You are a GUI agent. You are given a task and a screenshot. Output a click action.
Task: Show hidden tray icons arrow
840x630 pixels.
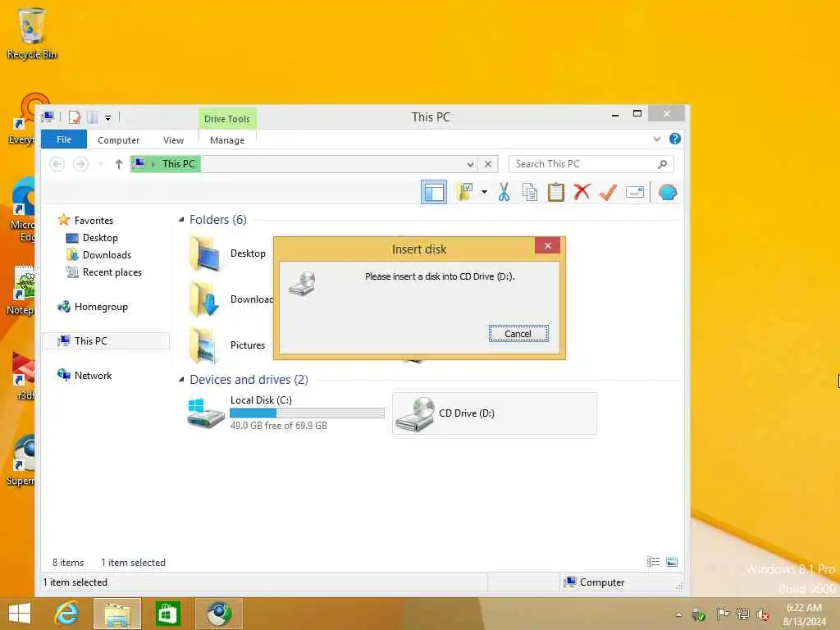tap(678, 614)
